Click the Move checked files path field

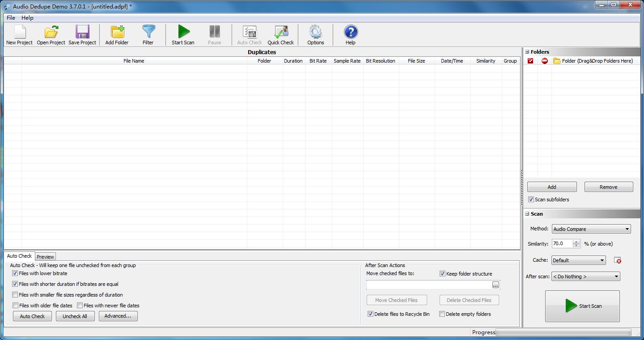point(428,285)
